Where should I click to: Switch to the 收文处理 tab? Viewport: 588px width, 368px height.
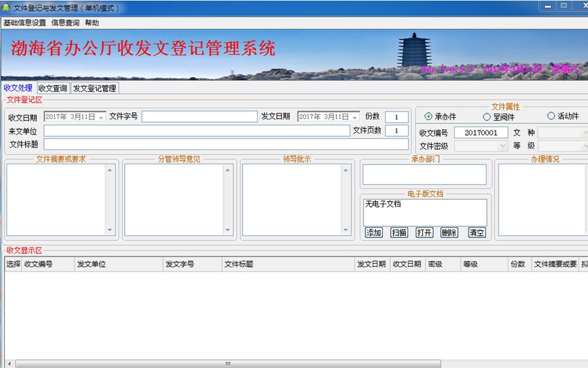coord(18,88)
